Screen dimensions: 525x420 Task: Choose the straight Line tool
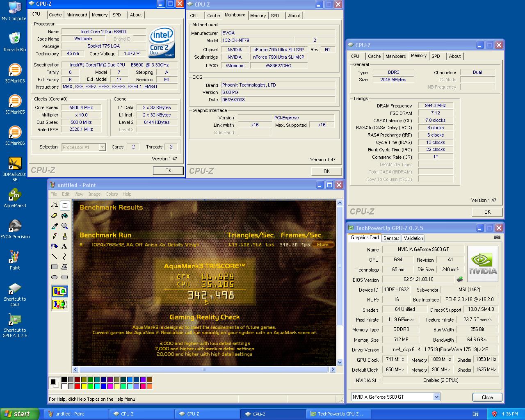click(x=55, y=257)
